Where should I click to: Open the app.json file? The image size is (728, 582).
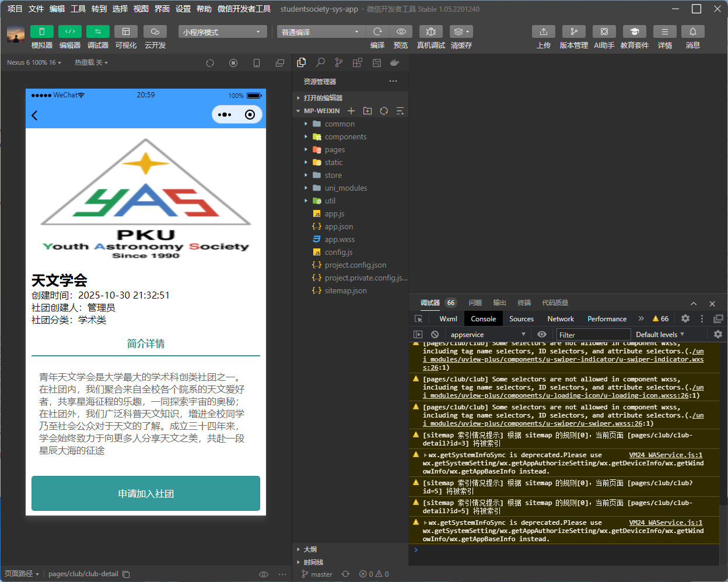(x=350, y=226)
